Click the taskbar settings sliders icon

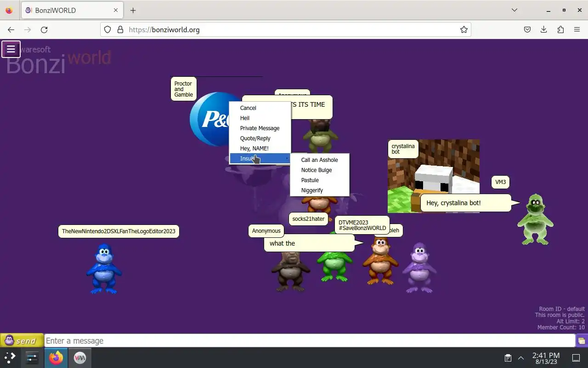32,357
